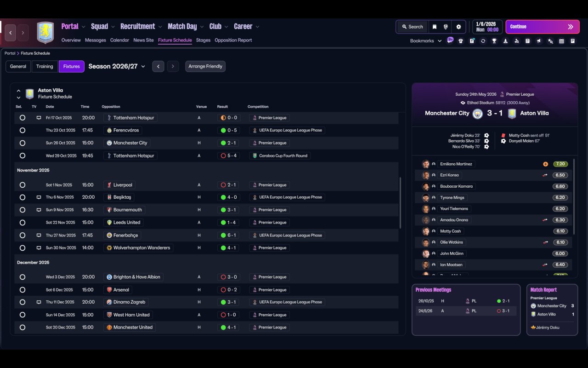Expand the Match Day menu chevron

[202, 27]
